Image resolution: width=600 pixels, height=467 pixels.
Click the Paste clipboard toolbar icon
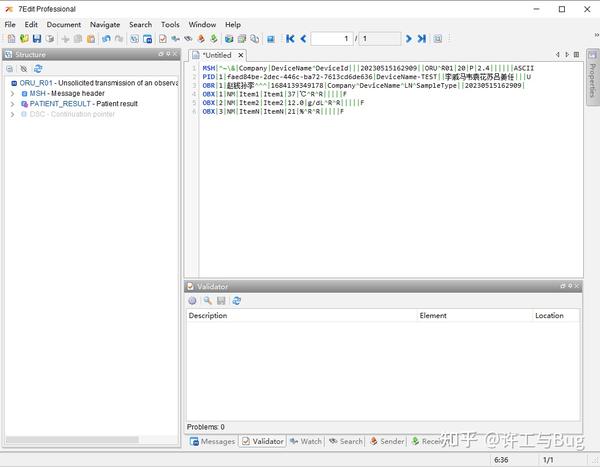91,39
